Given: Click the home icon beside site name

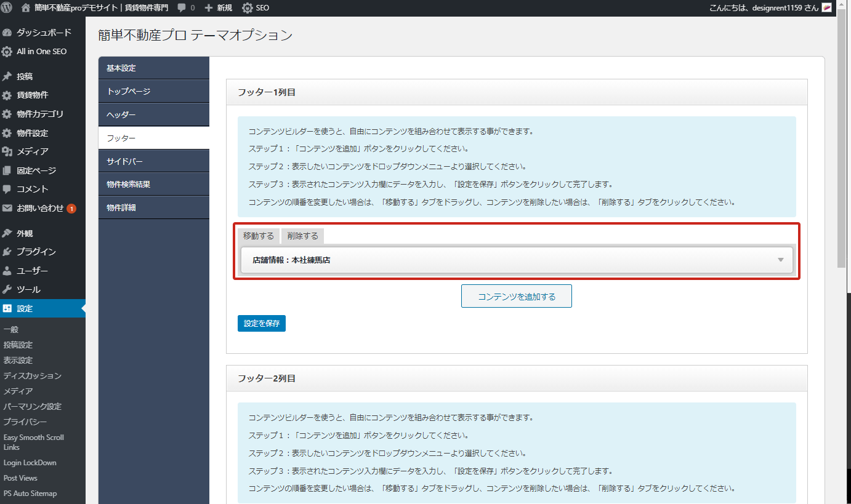Looking at the screenshot, I should click(26, 8).
